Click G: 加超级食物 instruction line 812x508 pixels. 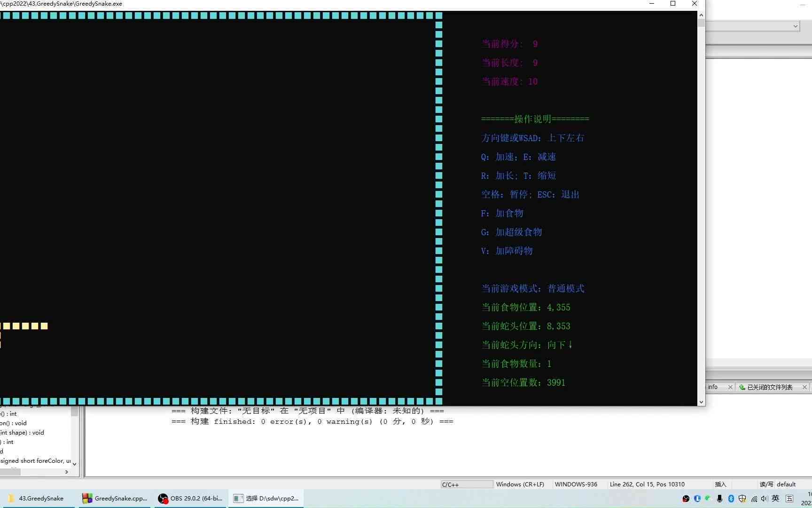[x=512, y=232]
